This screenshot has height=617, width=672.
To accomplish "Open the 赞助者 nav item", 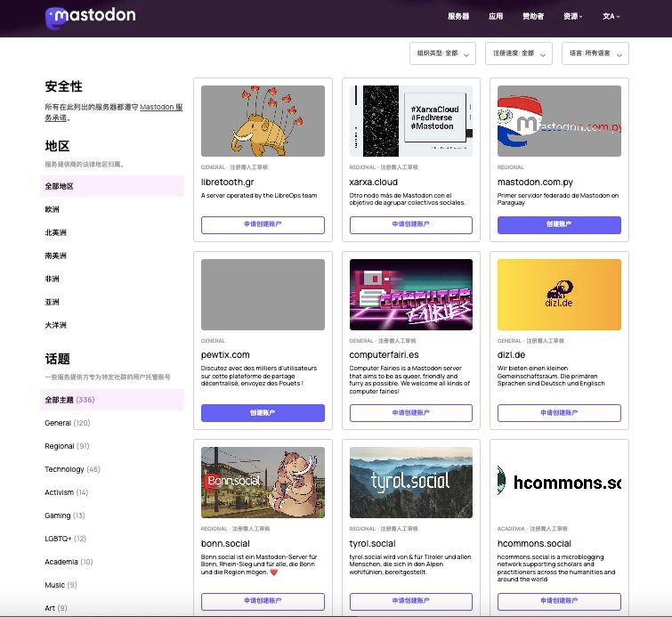I will (533, 16).
